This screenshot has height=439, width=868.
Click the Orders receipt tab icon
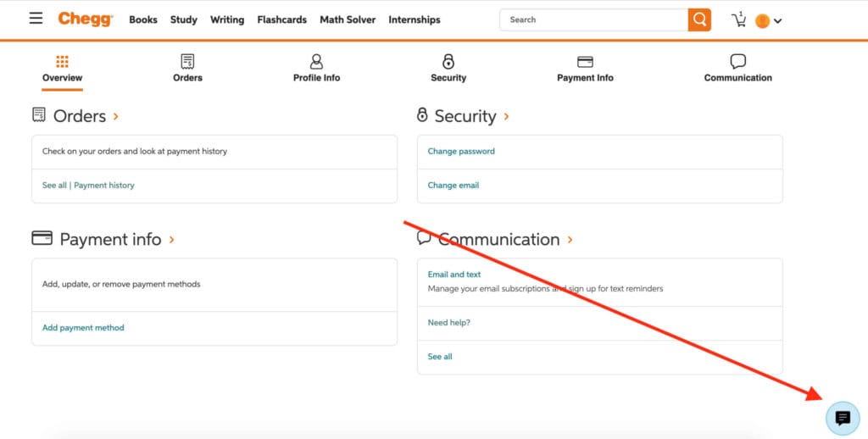coord(187,61)
